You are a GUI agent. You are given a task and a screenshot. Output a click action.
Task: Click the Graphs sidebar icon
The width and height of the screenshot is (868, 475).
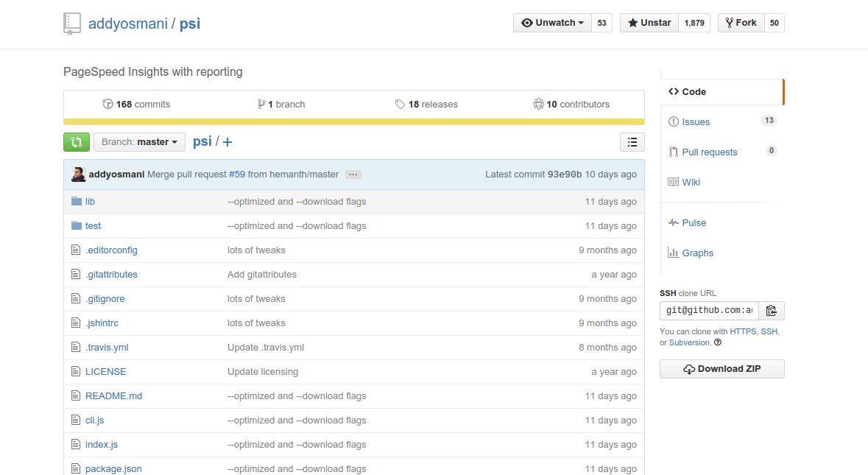pyautogui.click(x=674, y=253)
